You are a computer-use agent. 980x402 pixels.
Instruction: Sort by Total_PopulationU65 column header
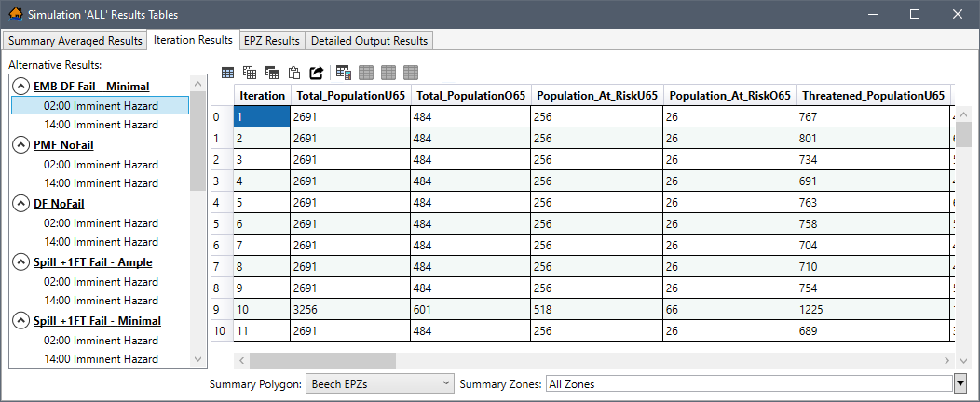(350, 96)
